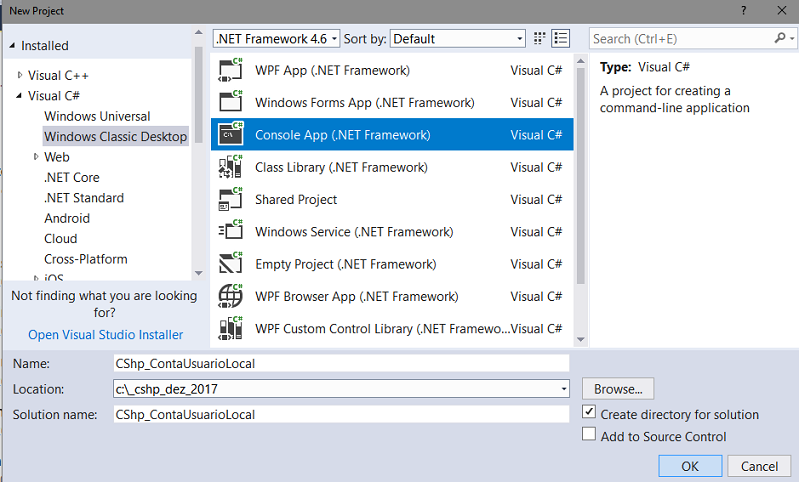Select WPF App (.NET Framework) template
The image size is (799, 482).
pyautogui.click(x=392, y=70)
